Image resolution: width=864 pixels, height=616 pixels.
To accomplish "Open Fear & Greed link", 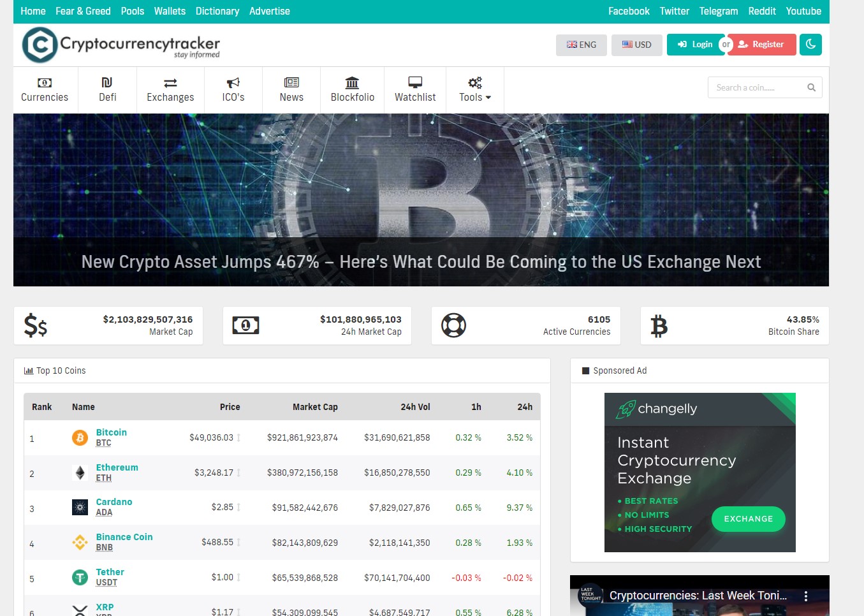I will click(83, 11).
